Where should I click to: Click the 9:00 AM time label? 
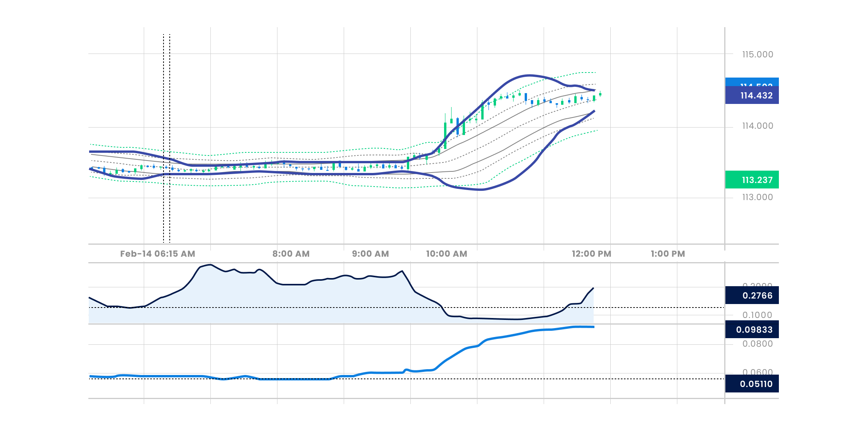(x=370, y=254)
